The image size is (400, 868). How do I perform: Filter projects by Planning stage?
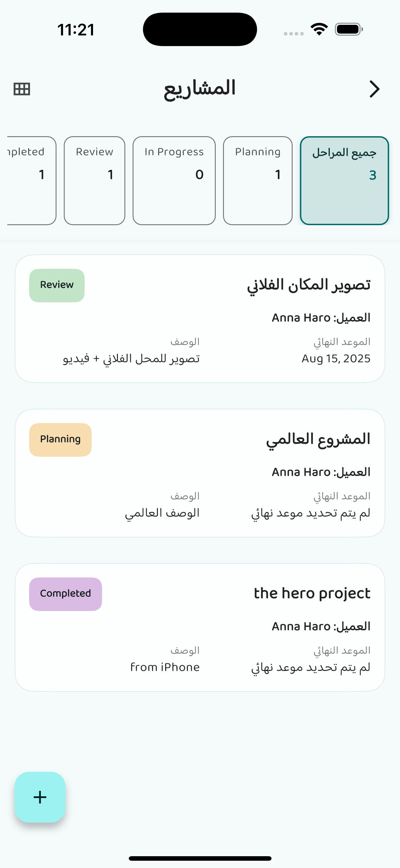pos(258,181)
